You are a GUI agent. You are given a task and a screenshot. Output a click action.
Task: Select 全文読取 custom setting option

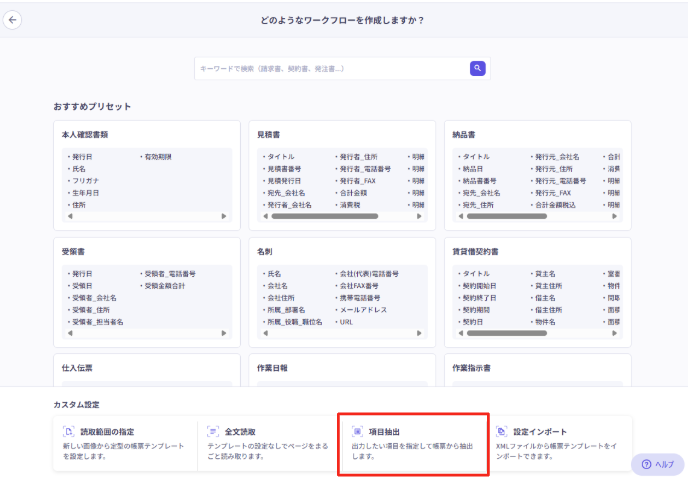click(x=266, y=443)
